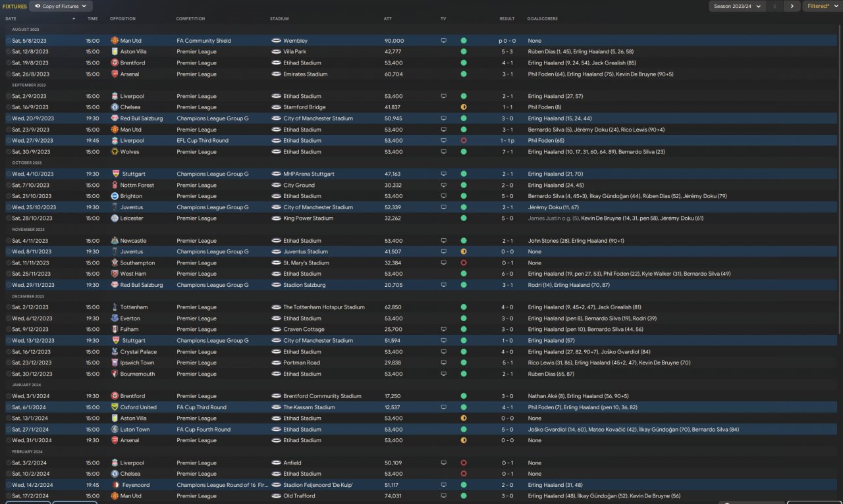Screen dimensions: 843x504
Task: Click the Brighton club badge
Action: tap(115, 196)
